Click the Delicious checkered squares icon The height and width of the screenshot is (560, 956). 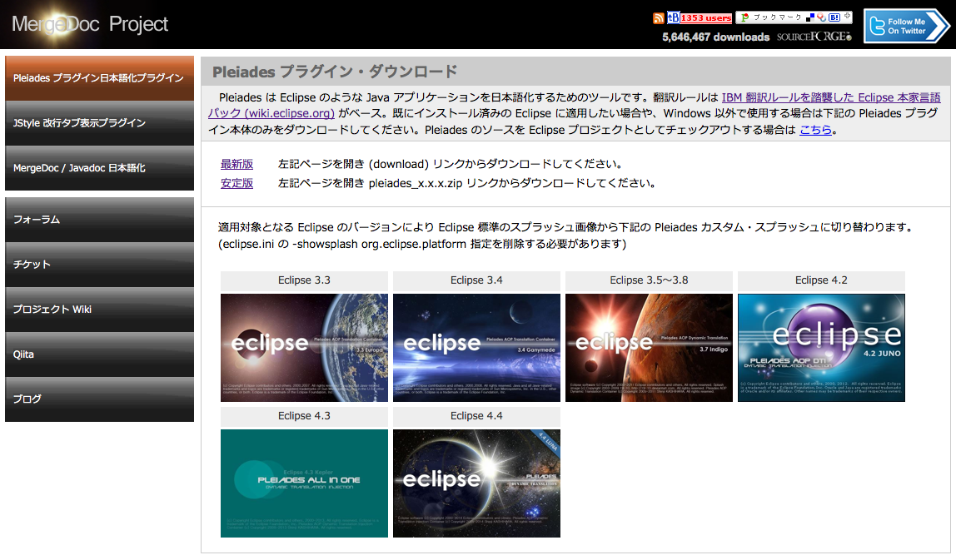[x=809, y=17]
